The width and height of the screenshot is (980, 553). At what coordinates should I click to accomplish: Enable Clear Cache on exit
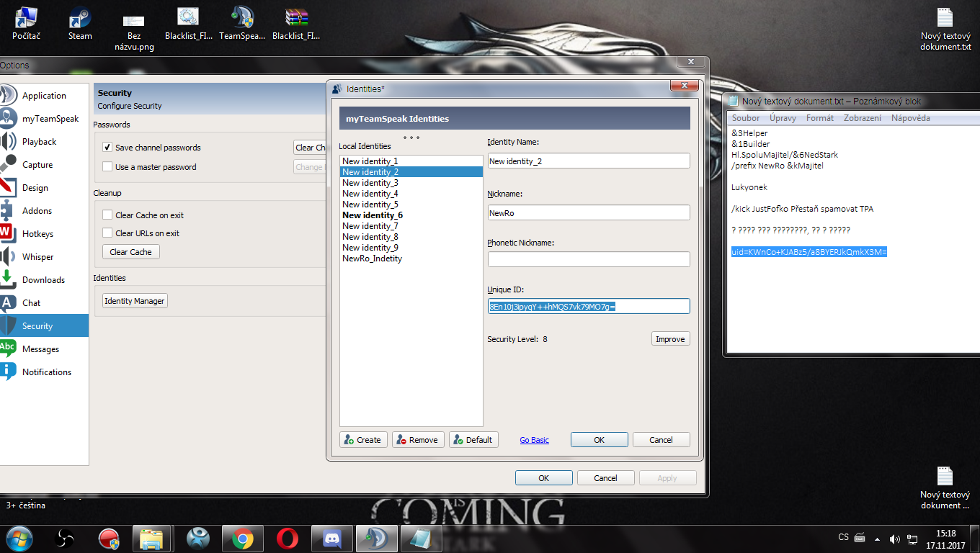107,215
